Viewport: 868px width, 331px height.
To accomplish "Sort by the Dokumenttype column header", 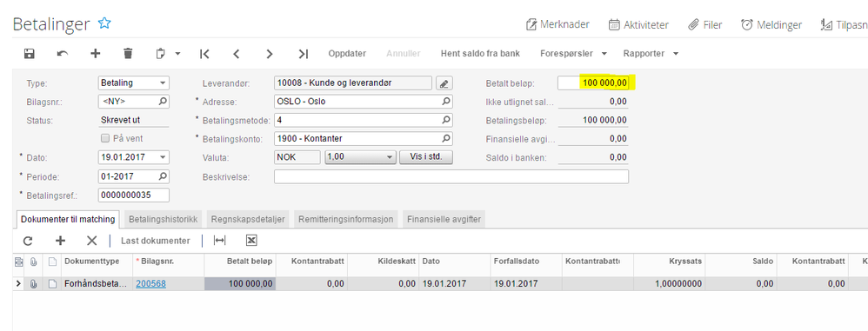I will 97,261.
